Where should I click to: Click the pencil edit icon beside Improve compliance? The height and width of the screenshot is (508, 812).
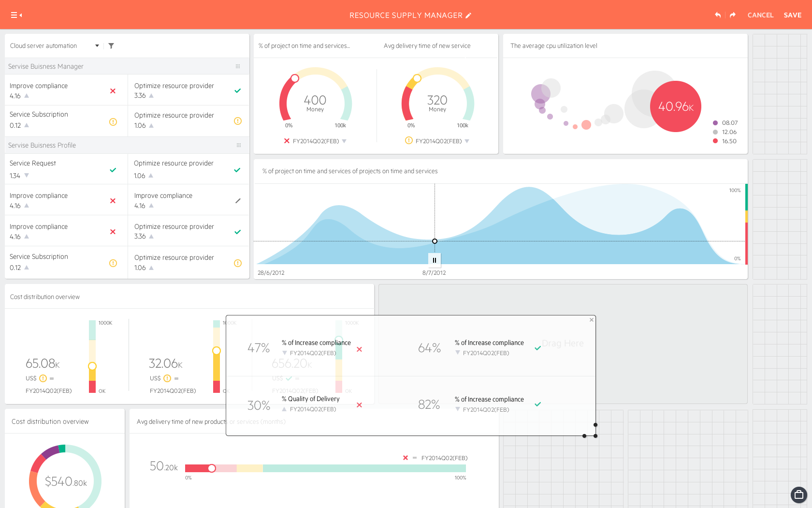238,200
